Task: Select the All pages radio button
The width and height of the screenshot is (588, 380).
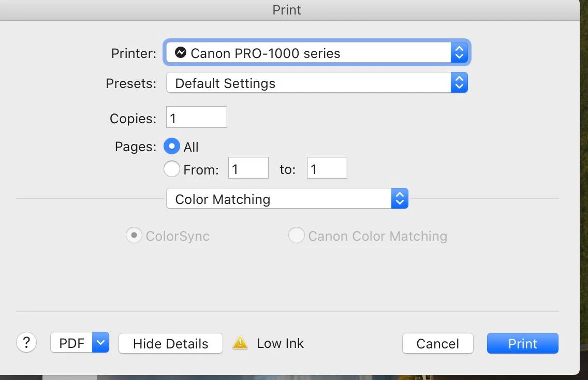Action: pos(172,147)
